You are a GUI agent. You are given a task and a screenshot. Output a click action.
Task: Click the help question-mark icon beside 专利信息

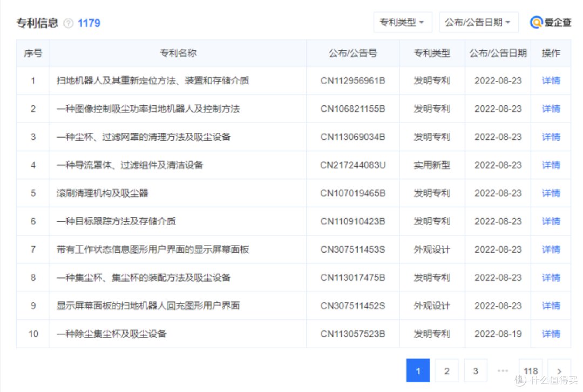(69, 23)
